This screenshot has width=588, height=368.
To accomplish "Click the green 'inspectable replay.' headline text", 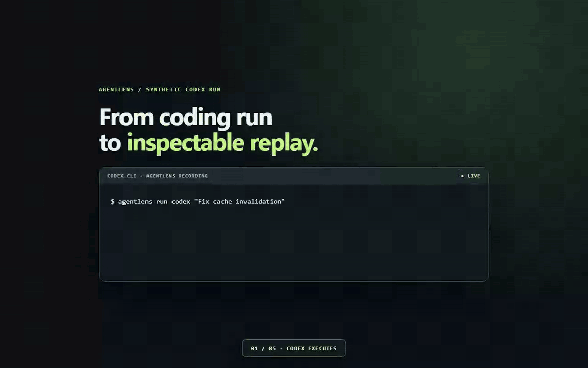I will (223, 143).
